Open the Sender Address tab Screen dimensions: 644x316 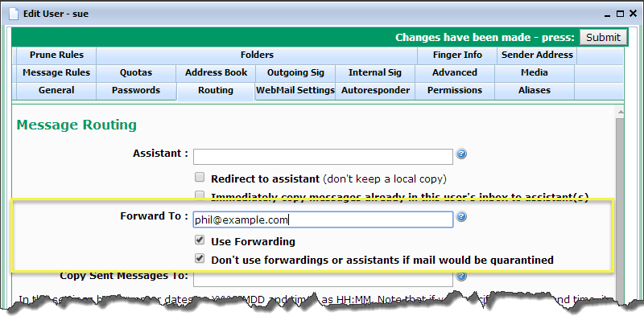[x=537, y=55]
